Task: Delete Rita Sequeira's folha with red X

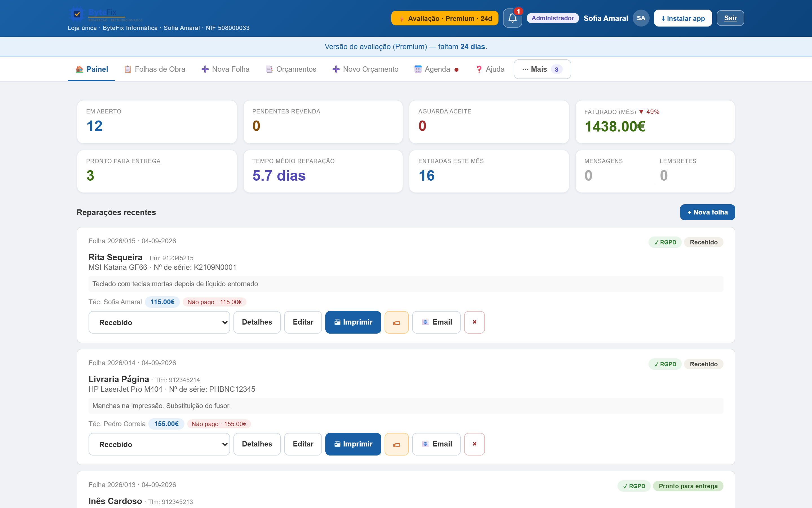Action: (475, 322)
